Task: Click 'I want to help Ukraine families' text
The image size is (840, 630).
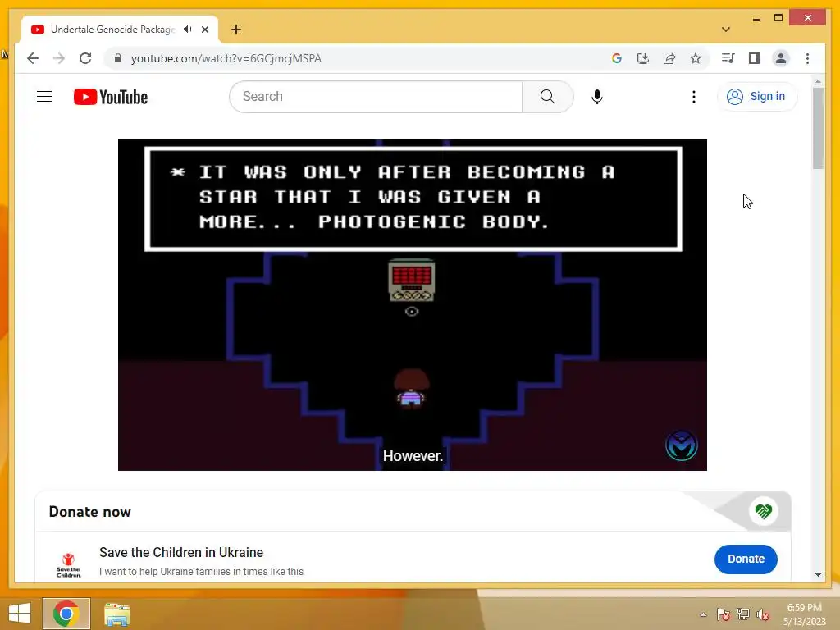Action: tap(201, 572)
